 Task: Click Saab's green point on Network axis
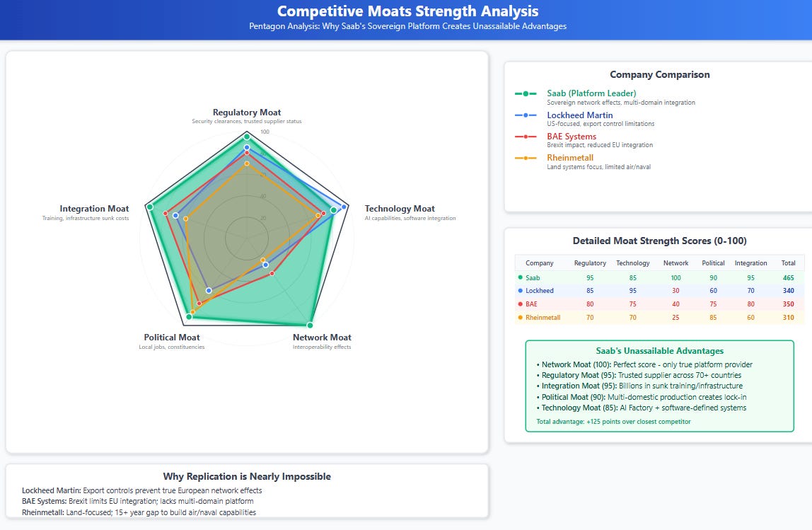(310, 326)
